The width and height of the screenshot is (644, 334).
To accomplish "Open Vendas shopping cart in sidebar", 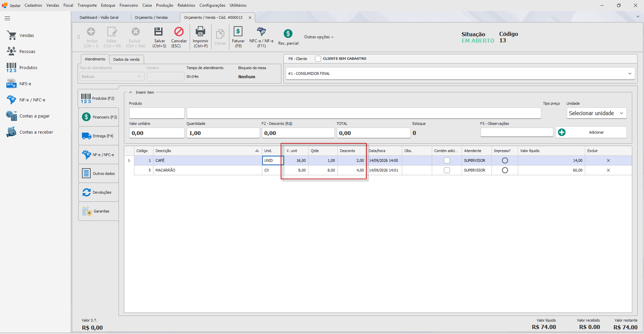I will coord(20,35).
